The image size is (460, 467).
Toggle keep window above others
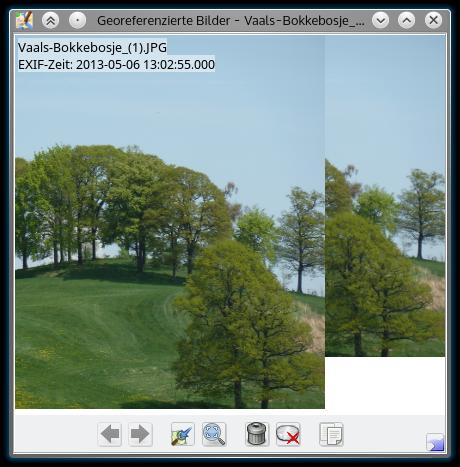(x=51, y=21)
